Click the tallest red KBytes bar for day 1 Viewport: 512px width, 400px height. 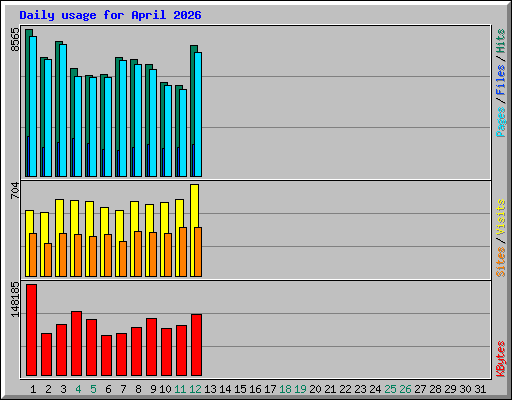(31, 330)
